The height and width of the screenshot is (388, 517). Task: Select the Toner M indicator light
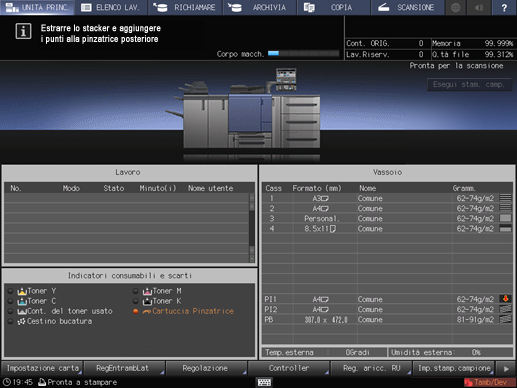[135, 291]
